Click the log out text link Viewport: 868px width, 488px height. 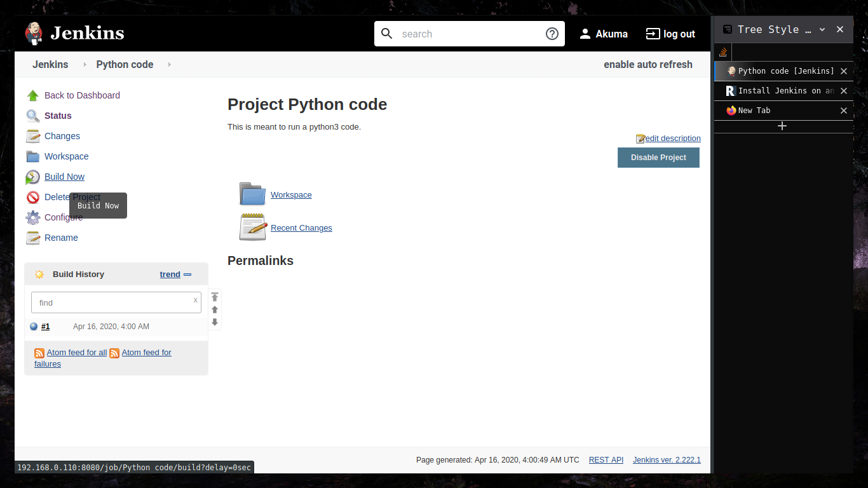pos(679,34)
